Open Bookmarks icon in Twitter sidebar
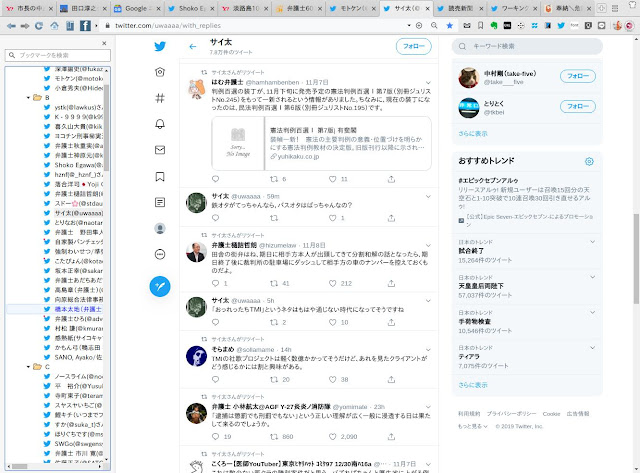Screen dimensions: 640x473 (x=160, y=176)
